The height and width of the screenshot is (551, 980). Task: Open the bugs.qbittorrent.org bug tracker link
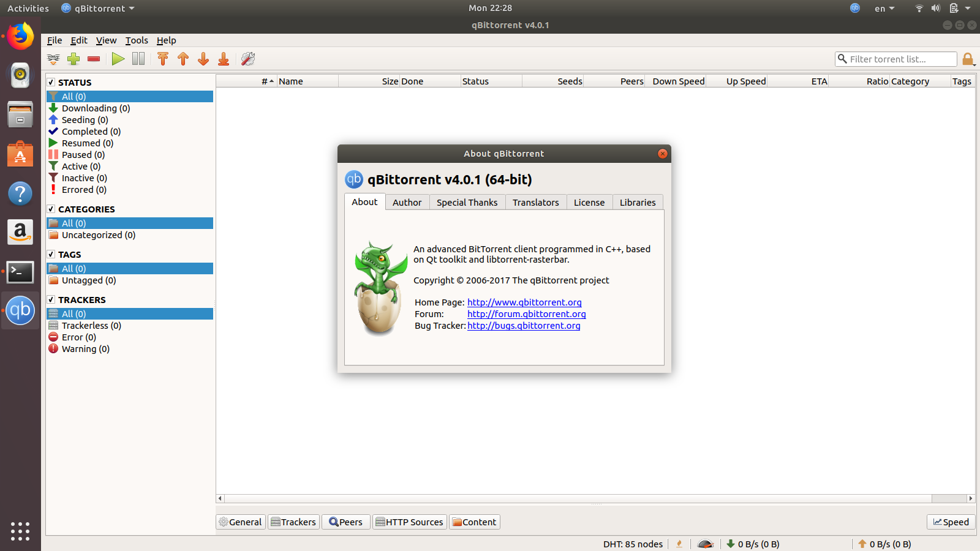click(524, 326)
